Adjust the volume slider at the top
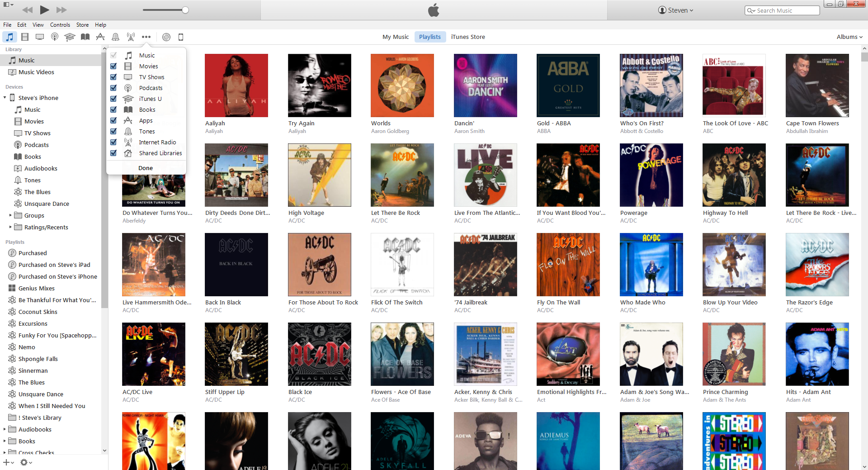This screenshot has height=470, width=868. pos(185,9)
